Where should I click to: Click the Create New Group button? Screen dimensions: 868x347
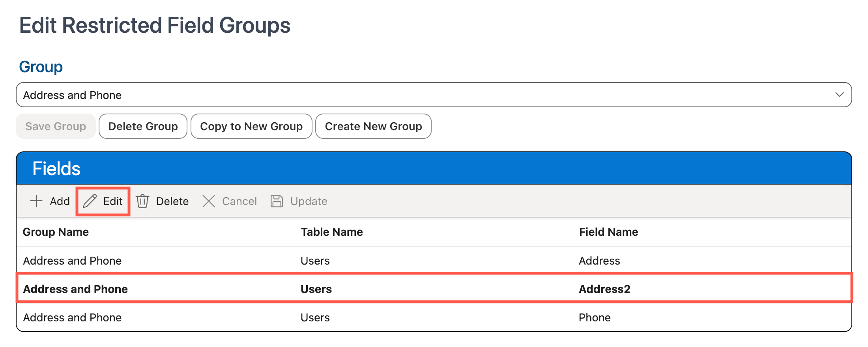click(x=373, y=126)
